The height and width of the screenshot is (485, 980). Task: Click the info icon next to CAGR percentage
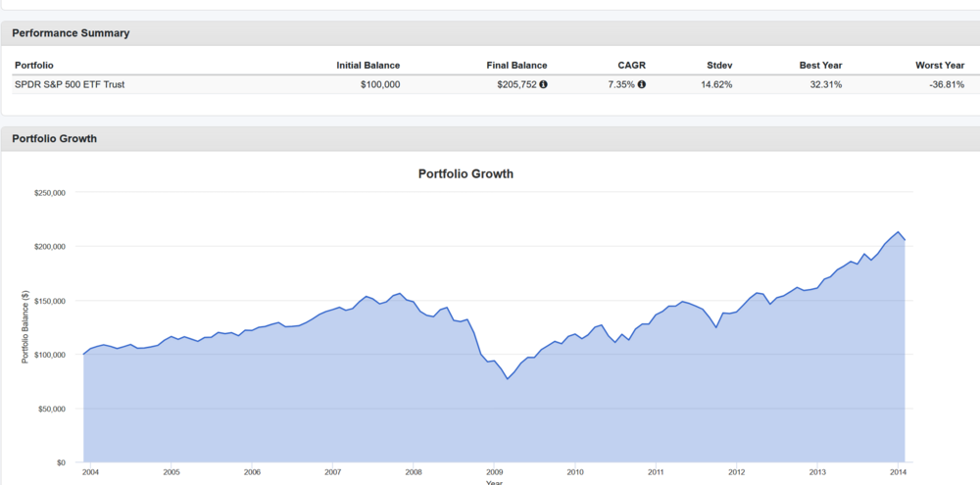point(642,84)
